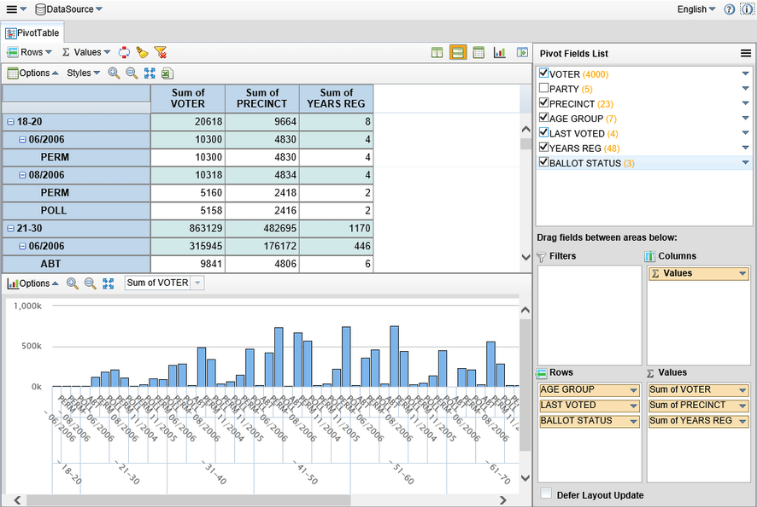Zoom in on the pivot grid

point(113,73)
